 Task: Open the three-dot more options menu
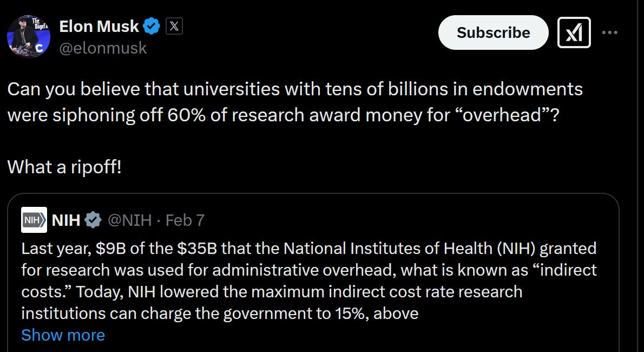tap(610, 32)
